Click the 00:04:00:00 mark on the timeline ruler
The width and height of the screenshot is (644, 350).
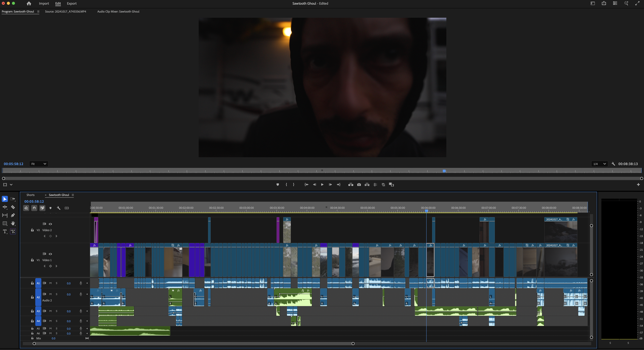coord(307,208)
